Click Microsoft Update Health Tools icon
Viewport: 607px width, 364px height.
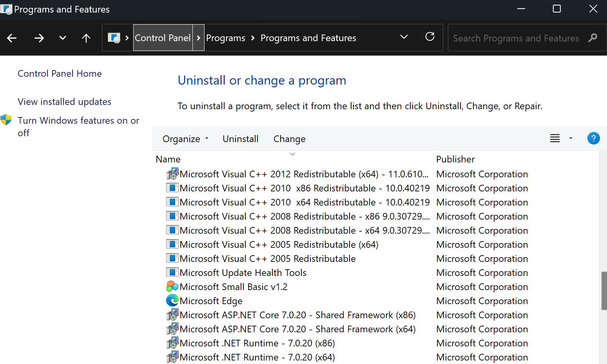pos(172,272)
